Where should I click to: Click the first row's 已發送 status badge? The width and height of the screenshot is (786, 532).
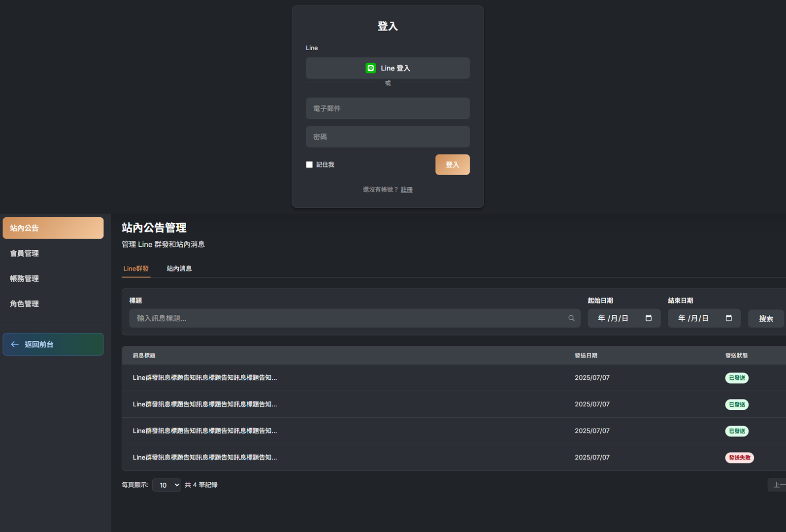point(737,378)
